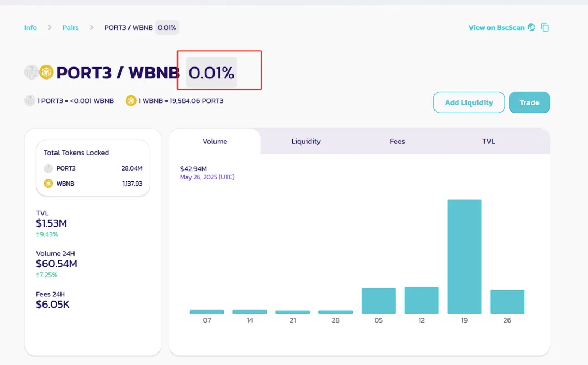Select the volume bar labeled 28
This screenshot has width=588, height=365.
tap(335, 312)
